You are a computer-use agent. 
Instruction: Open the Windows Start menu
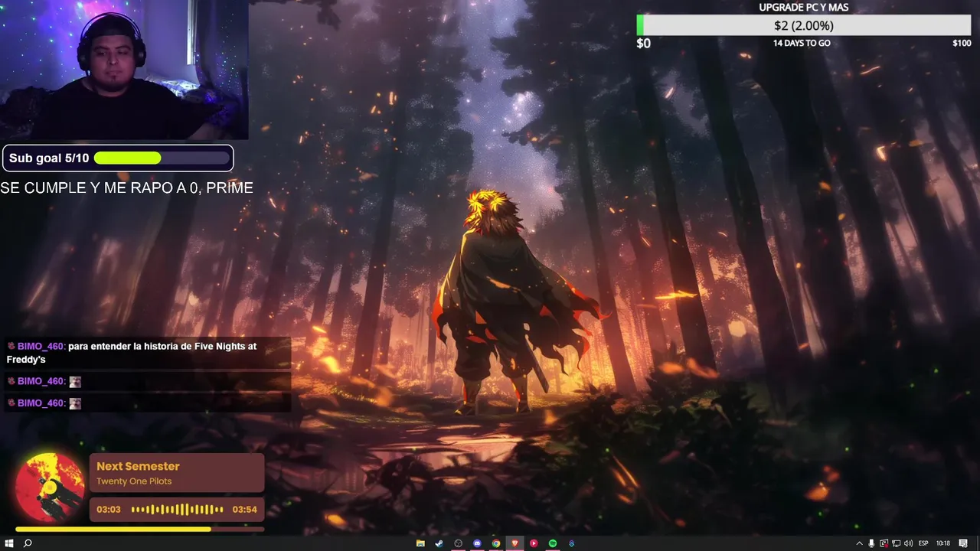pyautogui.click(x=8, y=543)
